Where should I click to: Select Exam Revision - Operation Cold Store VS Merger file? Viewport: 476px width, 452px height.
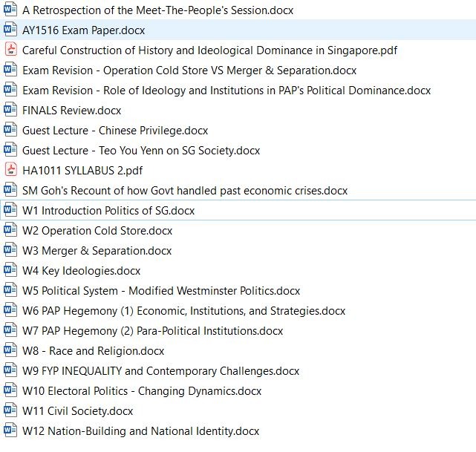[x=189, y=71]
